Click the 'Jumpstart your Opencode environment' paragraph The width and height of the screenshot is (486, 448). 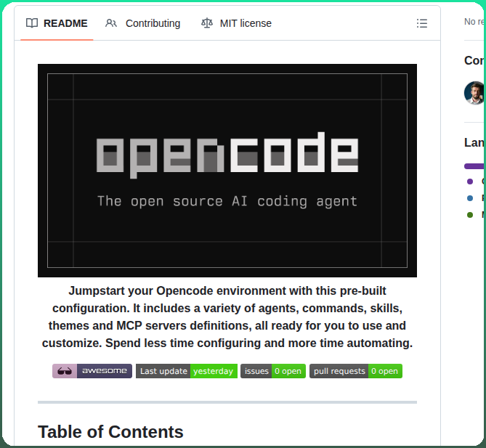[x=227, y=317]
